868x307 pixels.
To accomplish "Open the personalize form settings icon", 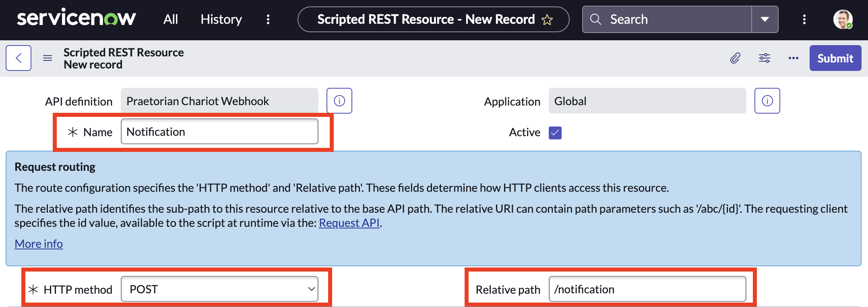I will [x=765, y=58].
